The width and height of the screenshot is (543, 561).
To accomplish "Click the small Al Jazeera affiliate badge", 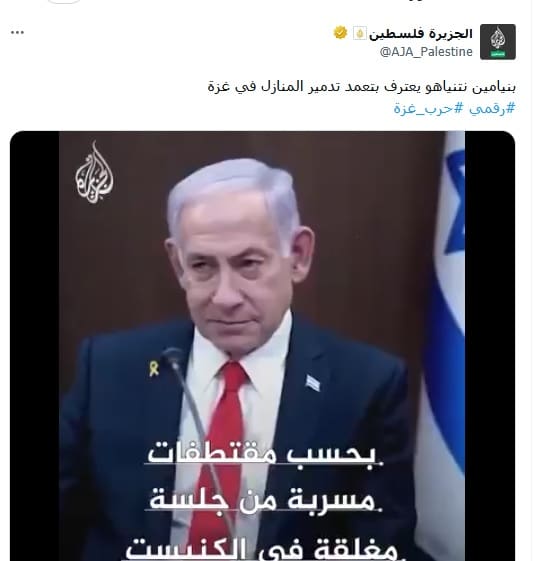I will (359, 33).
